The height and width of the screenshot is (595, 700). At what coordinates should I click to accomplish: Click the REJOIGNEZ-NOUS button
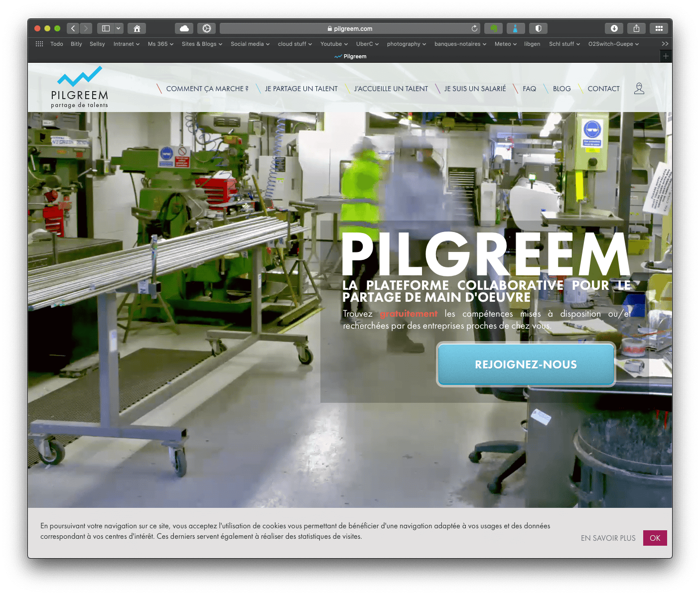[526, 364]
